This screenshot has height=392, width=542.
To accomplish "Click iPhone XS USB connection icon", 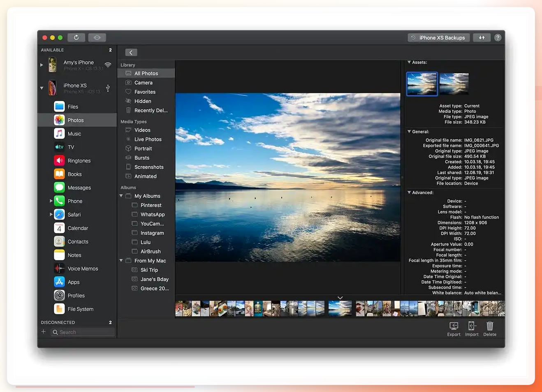I will point(108,88).
